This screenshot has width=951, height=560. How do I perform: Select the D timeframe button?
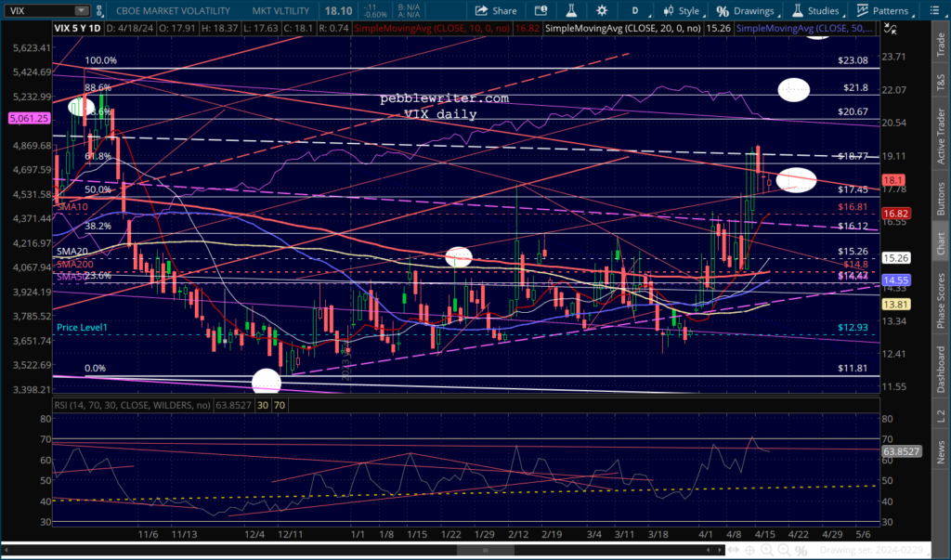click(635, 11)
